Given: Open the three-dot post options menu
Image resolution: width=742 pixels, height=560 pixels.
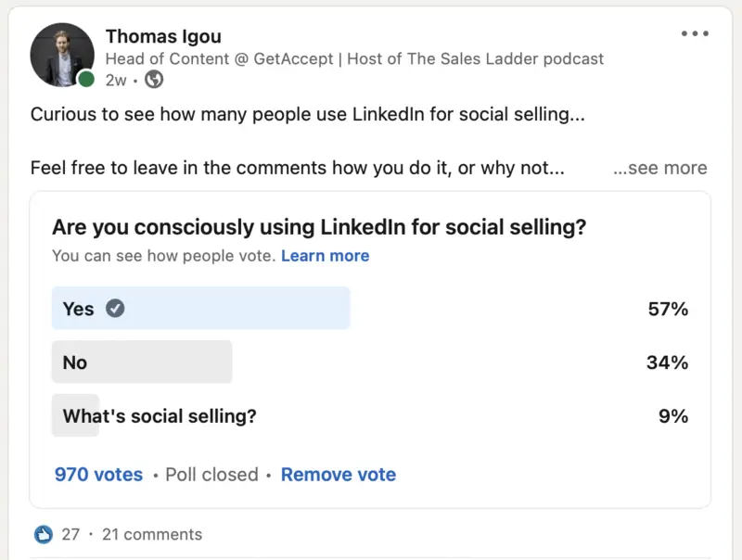Looking at the screenshot, I should pyautogui.click(x=695, y=33).
